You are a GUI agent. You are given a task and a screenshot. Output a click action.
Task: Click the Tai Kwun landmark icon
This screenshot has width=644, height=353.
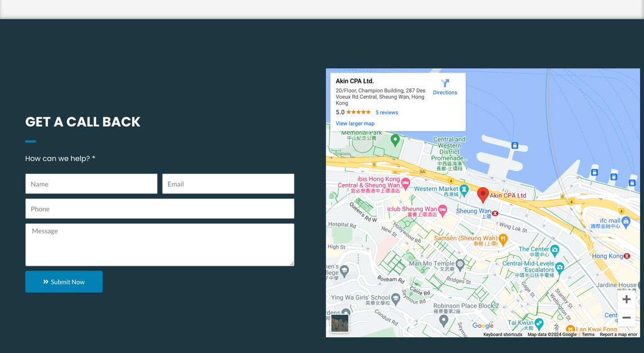coord(539,324)
